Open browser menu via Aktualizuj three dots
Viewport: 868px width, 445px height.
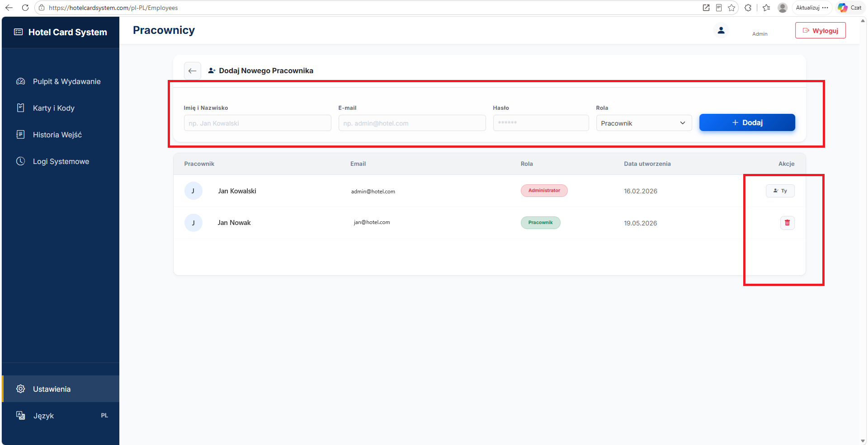(825, 8)
